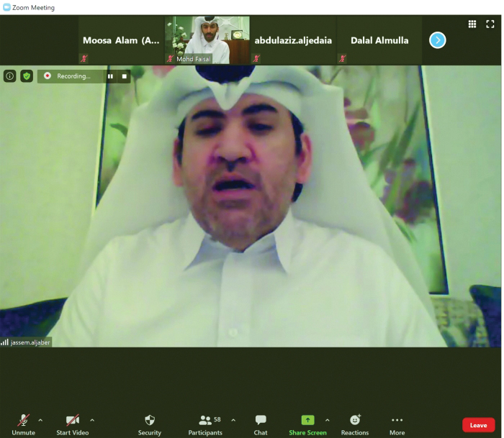Click the red Recording indicator
The height and width of the screenshot is (438, 504).
[x=48, y=76]
